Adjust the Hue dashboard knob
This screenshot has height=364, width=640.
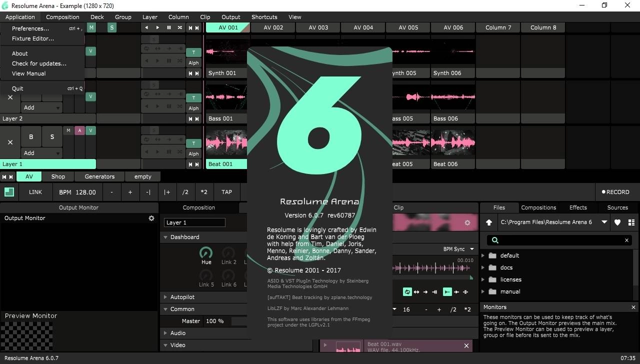(206, 252)
